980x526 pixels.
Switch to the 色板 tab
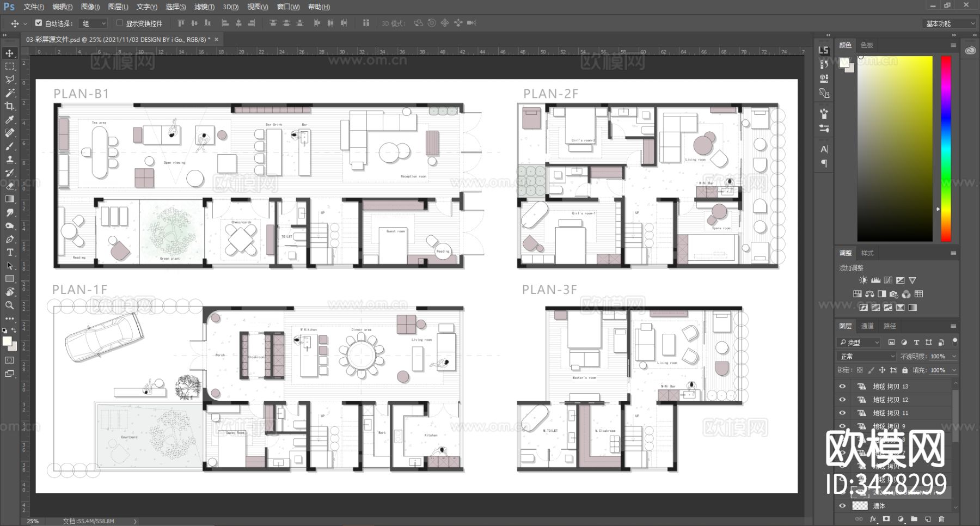(867, 45)
